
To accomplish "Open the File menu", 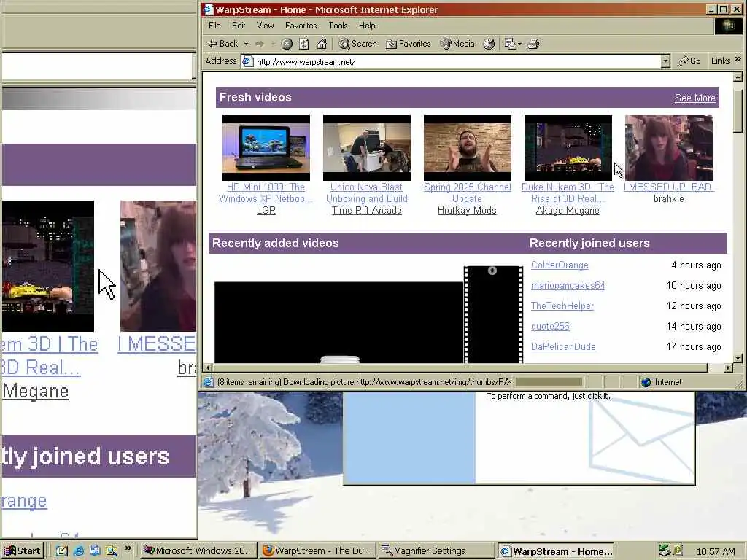I will (x=214, y=26).
